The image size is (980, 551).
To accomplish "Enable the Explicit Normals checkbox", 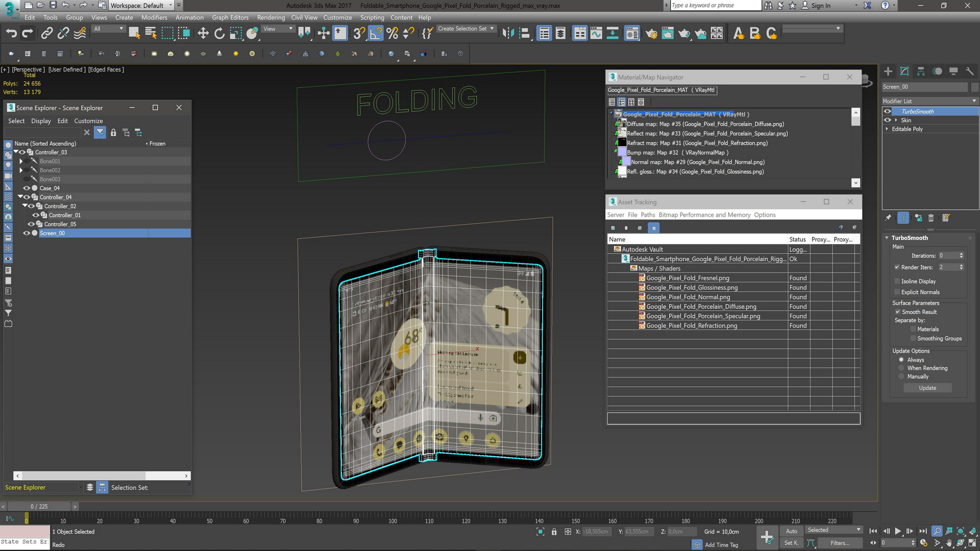I will [897, 292].
